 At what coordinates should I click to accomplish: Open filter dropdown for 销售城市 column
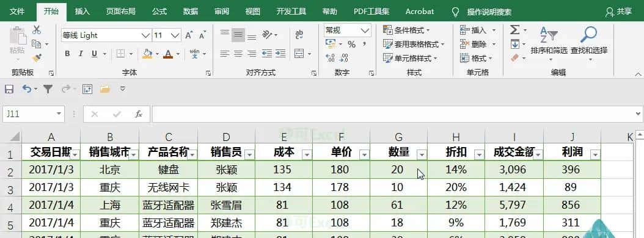pyautogui.click(x=134, y=154)
